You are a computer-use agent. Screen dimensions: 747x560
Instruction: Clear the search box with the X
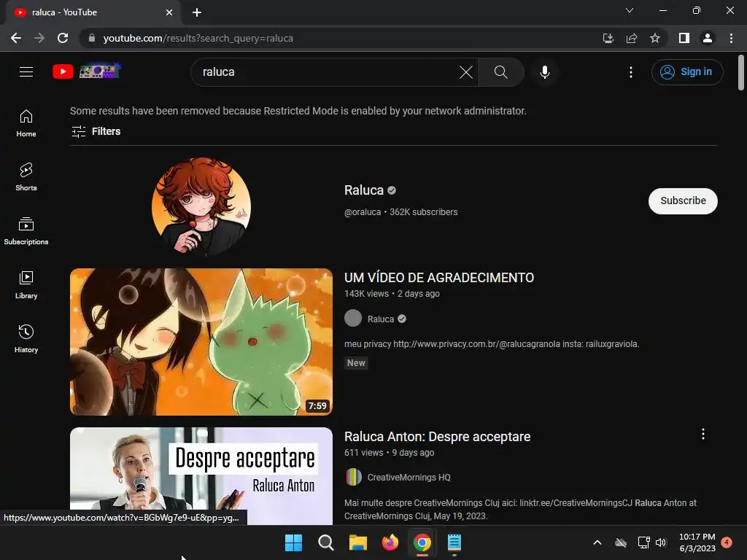[x=465, y=72]
